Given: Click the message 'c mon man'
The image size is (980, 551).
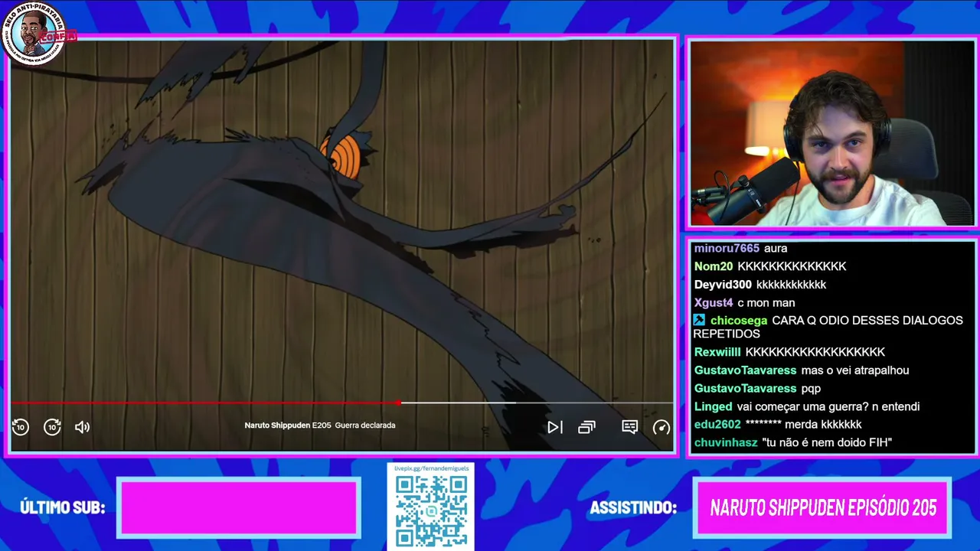Looking at the screenshot, I should tap(766, 302).
